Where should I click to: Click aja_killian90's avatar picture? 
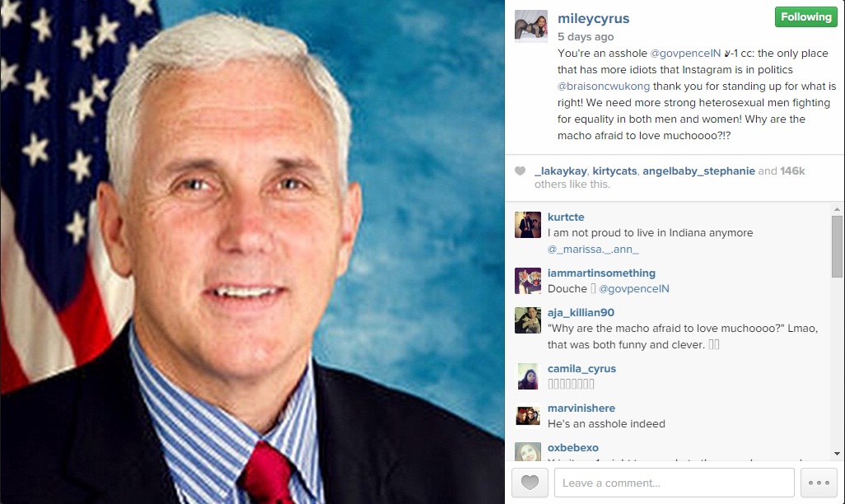pos(528,320)
